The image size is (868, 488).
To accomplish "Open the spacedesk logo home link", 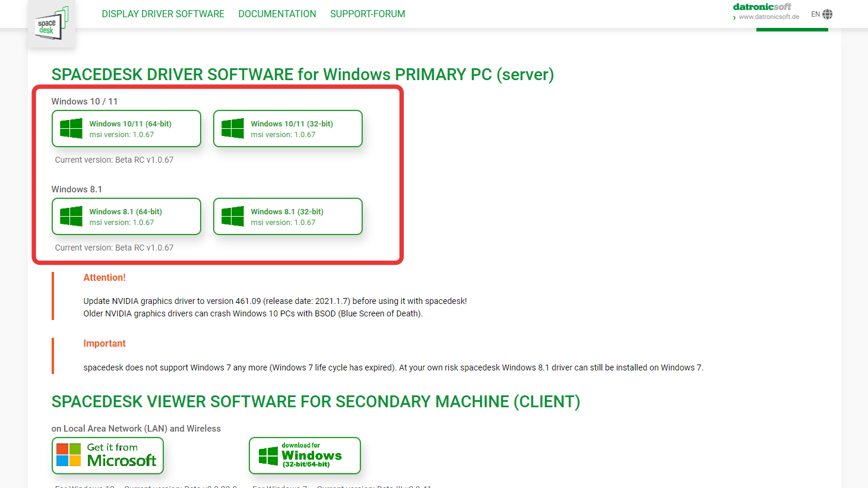I will pos(52,24).
